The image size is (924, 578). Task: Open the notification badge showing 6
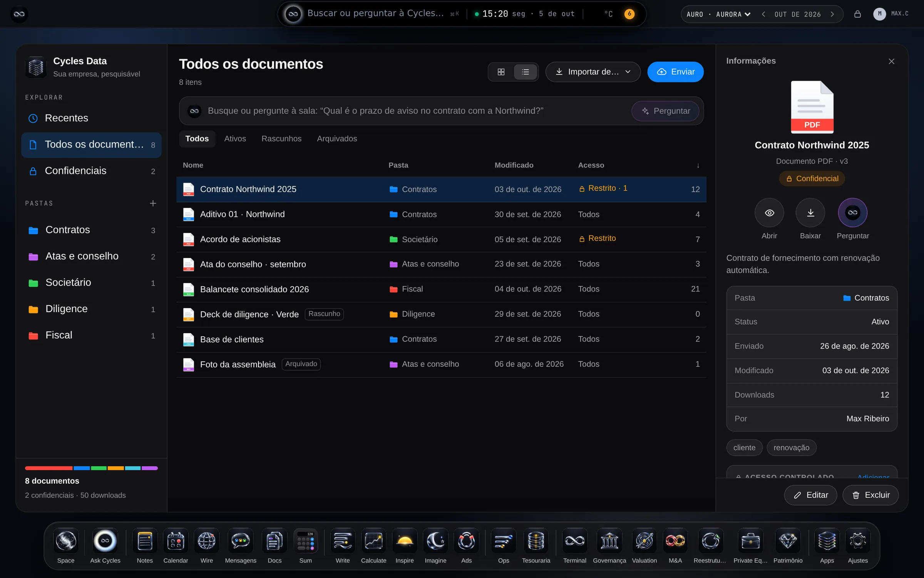click(629, 14)
